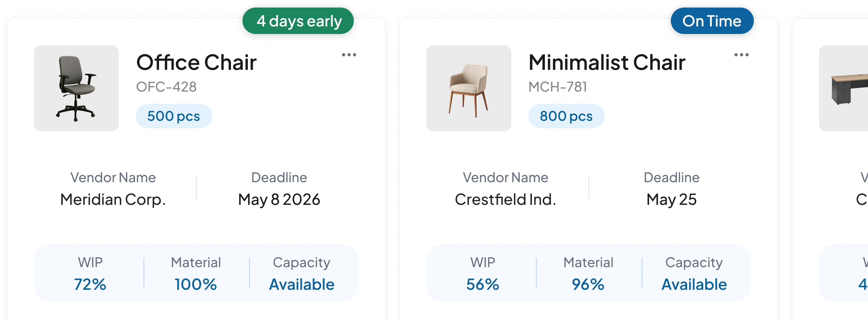868x320 pixels.
Task: Click the SKU code 'OFC-428'
Action: [x=167, y=87]
